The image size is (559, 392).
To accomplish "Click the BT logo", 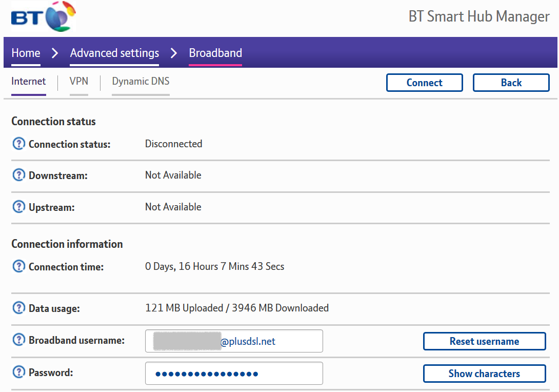I will 43,16.
